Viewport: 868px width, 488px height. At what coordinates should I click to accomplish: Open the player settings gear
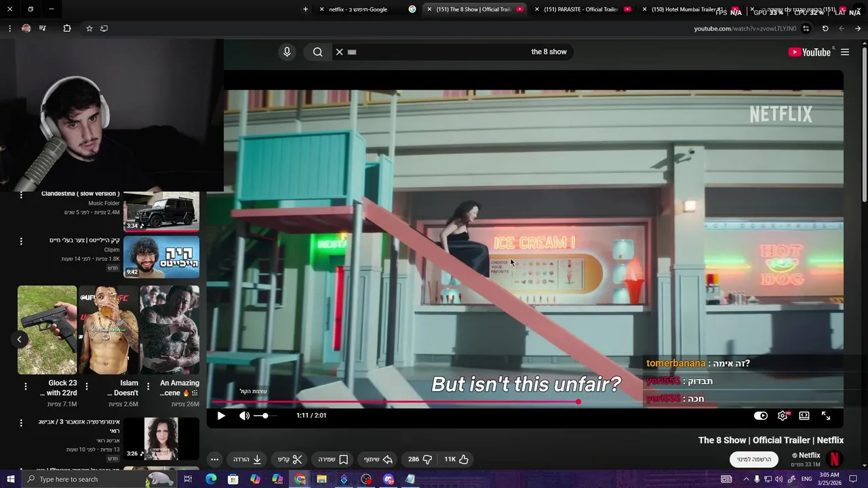783,415
